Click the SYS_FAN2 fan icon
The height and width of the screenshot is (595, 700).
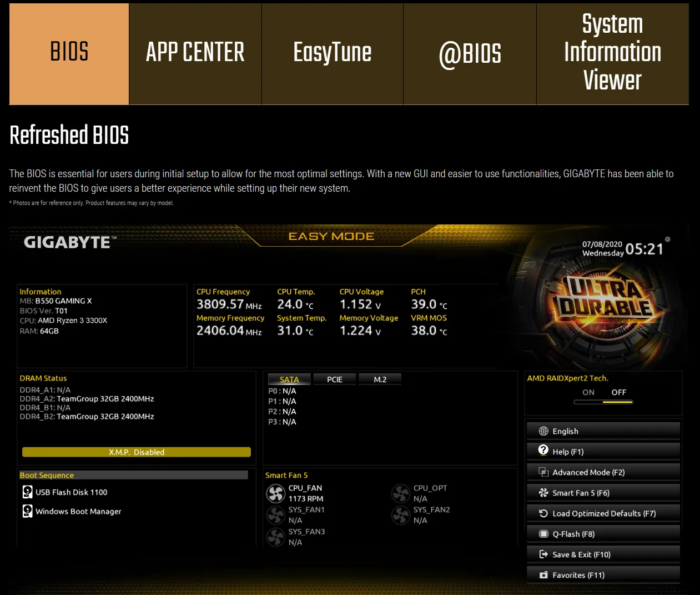pos(401,515)
